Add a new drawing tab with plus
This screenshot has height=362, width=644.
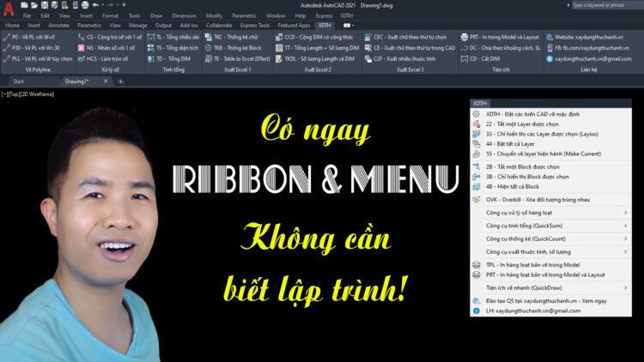click(120, 81)
